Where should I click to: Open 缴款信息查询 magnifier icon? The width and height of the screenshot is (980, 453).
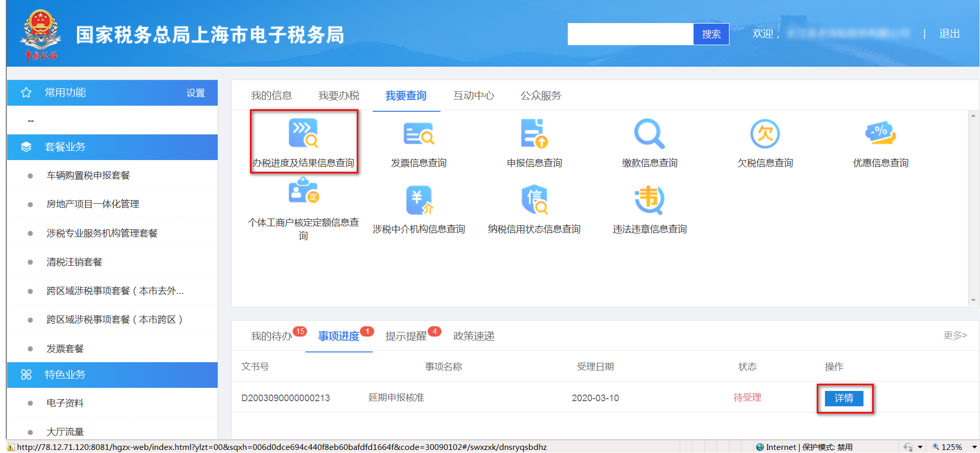point(649,133)
